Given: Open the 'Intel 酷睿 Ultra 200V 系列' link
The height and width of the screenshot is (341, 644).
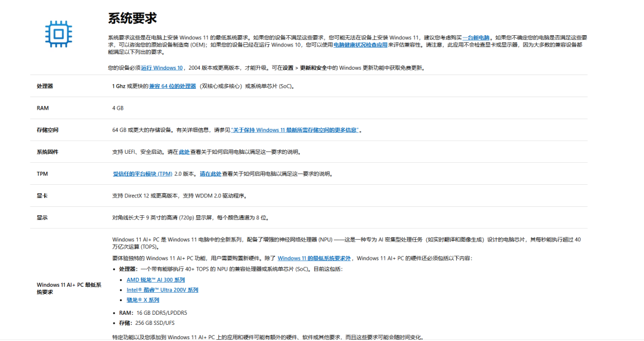Looking at the screenshot, I should (162, 290).
